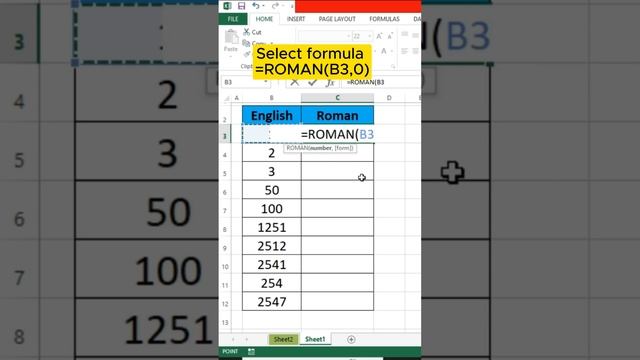Select the cell containing 2512
The width and height of the screenshot is (640, 360).
coord(271,246)
